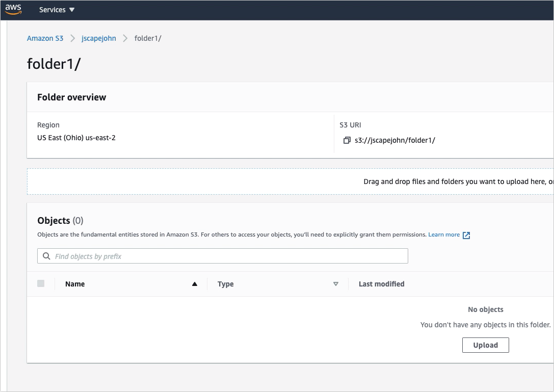Image resolution: width=554 pixels, height=392 pixels.
Task: Open the Learn more link
Action: pyautogui.click(x=444, y=234)
